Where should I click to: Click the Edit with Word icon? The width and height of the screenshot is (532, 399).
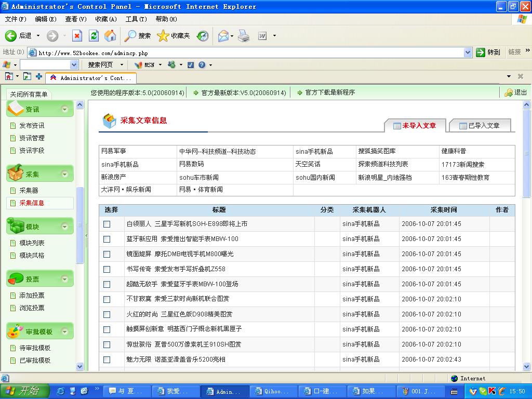coord(262,36)
